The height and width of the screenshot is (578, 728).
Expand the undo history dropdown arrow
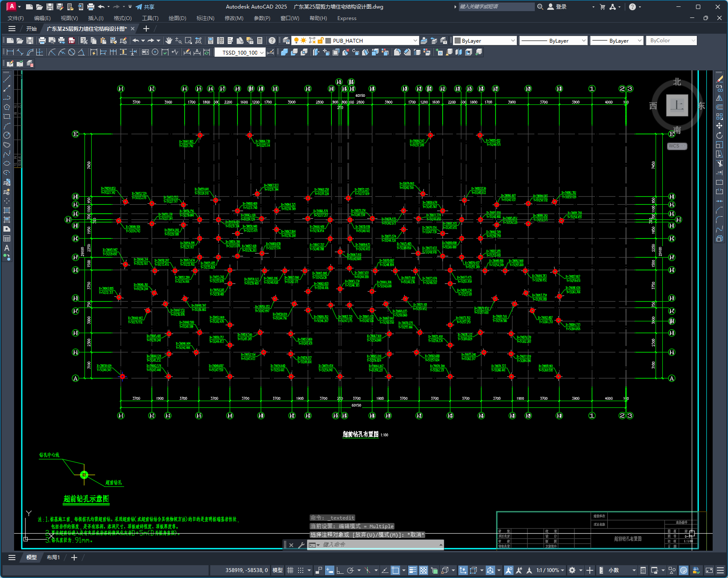click(143, 41)
